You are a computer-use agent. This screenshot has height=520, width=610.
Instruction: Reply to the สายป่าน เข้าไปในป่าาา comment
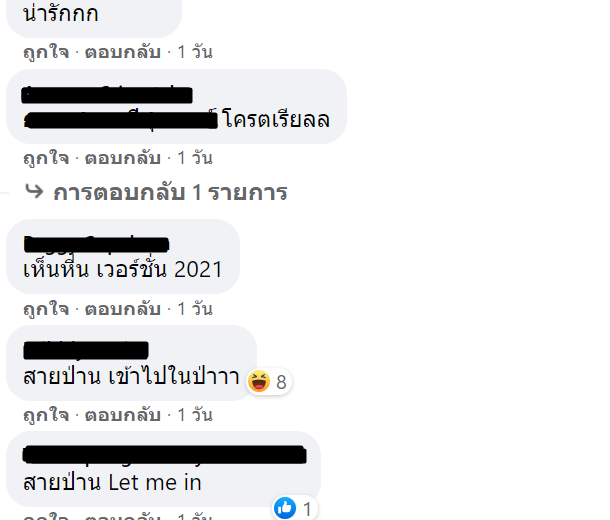tap(123, 415)
